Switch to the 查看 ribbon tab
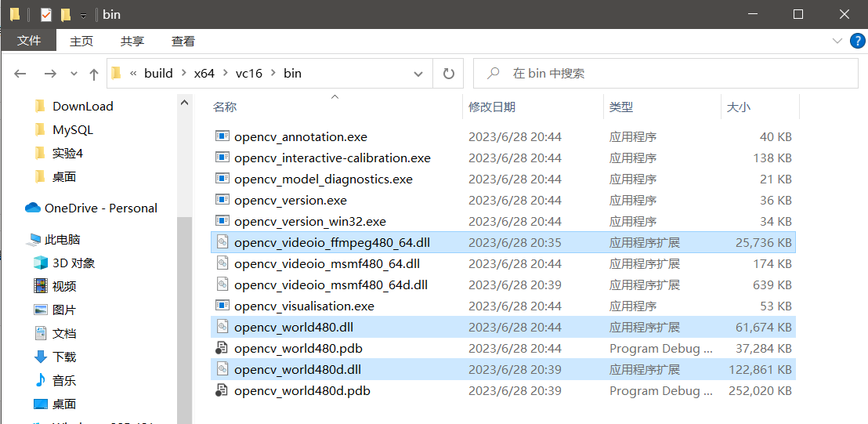The width and height of the screenshot is (868, 424). (183, 41)
